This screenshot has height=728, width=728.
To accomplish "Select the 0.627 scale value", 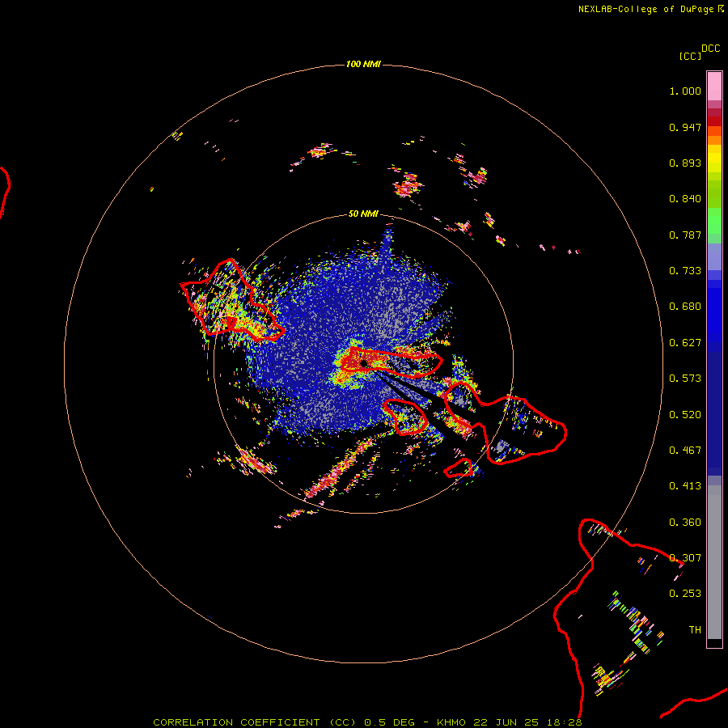I will point(685,343).
